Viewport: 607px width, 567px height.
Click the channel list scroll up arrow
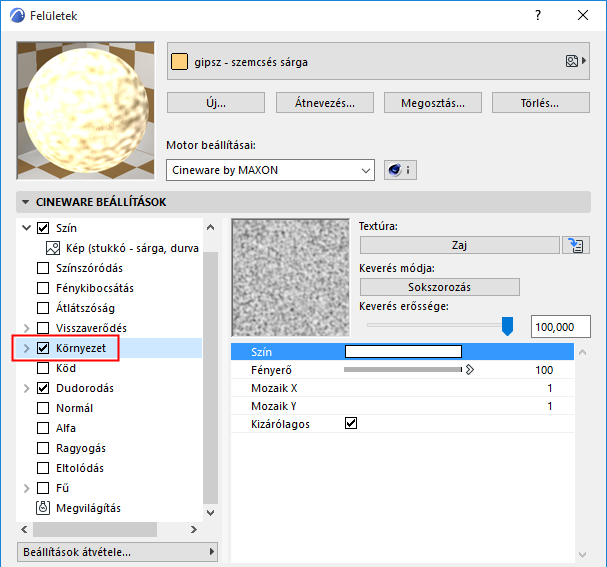(x=211, y=228)
